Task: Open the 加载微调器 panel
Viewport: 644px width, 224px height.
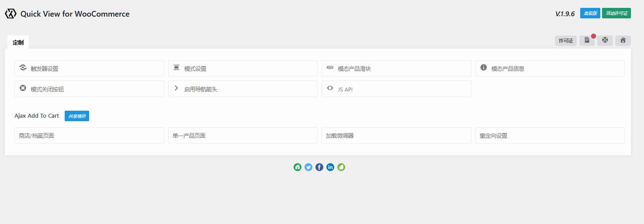Action: (396, 135)
